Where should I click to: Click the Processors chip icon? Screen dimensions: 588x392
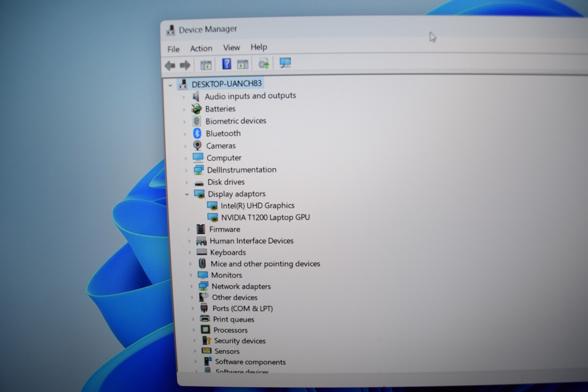[205, 330]
